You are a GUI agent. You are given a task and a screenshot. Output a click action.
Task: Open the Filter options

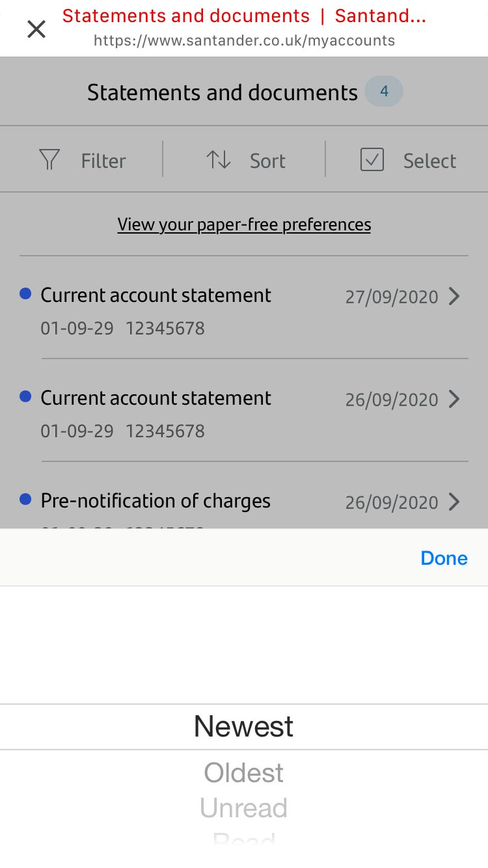[x=103, y=161]
